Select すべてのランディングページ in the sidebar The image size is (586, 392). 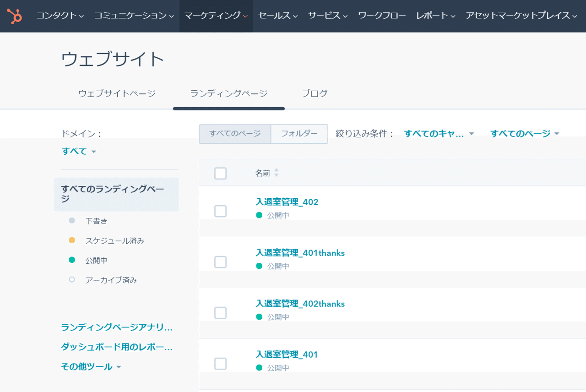click(x=116, y=194)
